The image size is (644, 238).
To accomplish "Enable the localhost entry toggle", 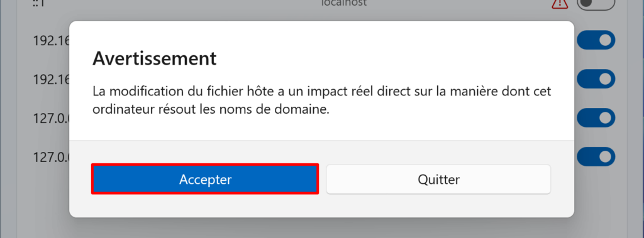I will [596, 3].
